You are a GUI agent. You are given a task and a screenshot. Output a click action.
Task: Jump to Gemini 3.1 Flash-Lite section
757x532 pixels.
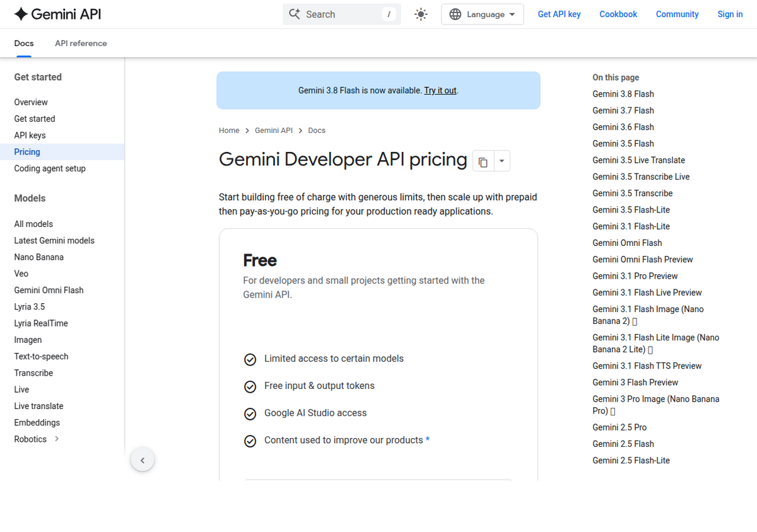click(x=631, y=226)
